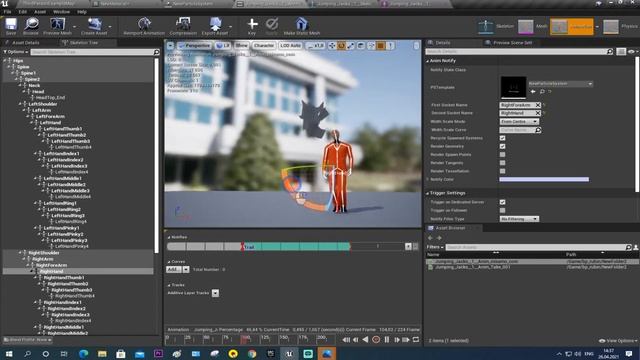Open File Explorer from the taskbar
The image size is (640, 360).
pyautogui.click(x=102, y=353)
